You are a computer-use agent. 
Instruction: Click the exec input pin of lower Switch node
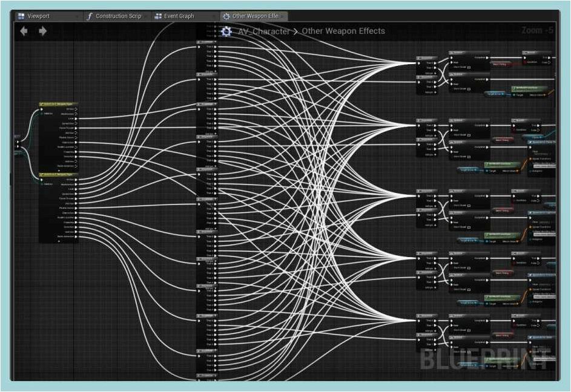(x=42, y=180)
